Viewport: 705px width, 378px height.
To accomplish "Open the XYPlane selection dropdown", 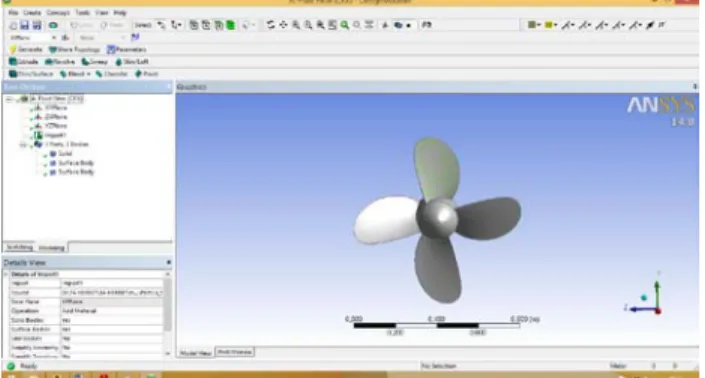I will pos(54,38).
